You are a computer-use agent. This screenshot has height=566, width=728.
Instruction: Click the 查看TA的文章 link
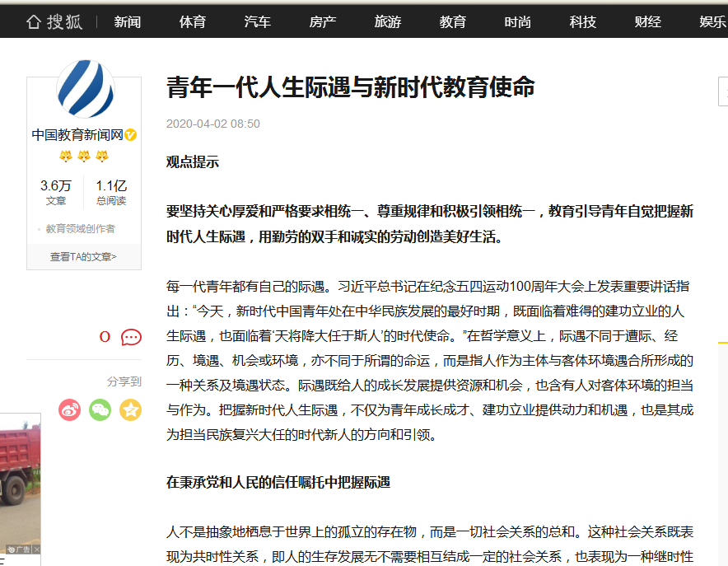pyautogui.click(x=84, y=256)
